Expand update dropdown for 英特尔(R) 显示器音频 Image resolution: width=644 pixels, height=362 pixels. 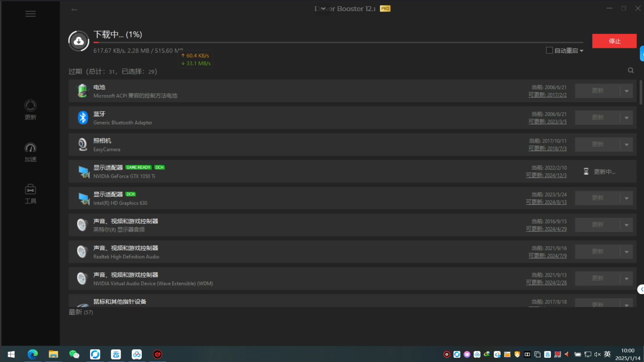pos(627,225)
